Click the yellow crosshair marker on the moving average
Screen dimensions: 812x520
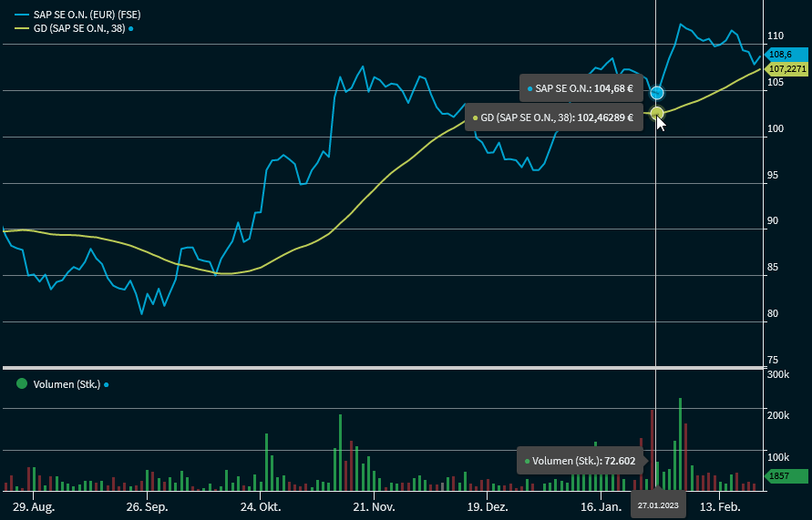coord(656,113)
